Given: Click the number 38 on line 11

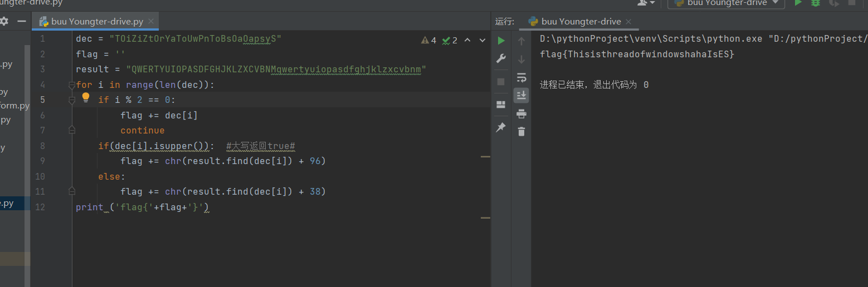Looking at the screenshot, I should (x=315, y=191).
